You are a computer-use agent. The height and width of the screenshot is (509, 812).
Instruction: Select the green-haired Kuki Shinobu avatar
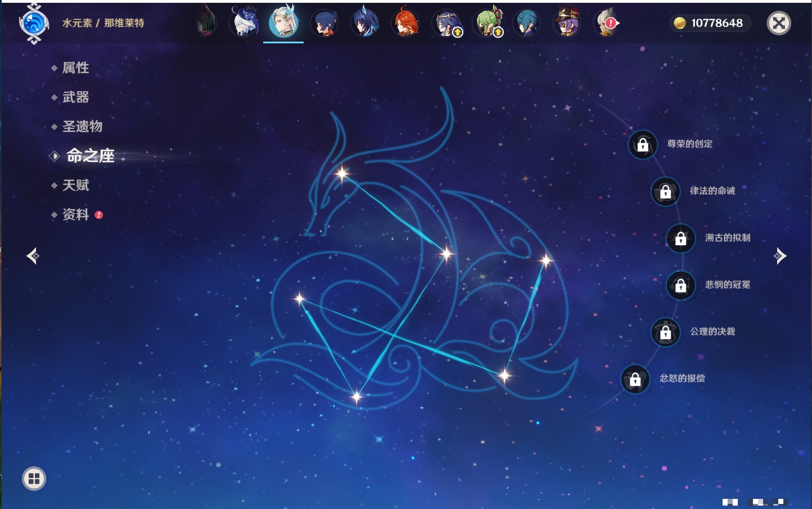[x=487, y=23]
